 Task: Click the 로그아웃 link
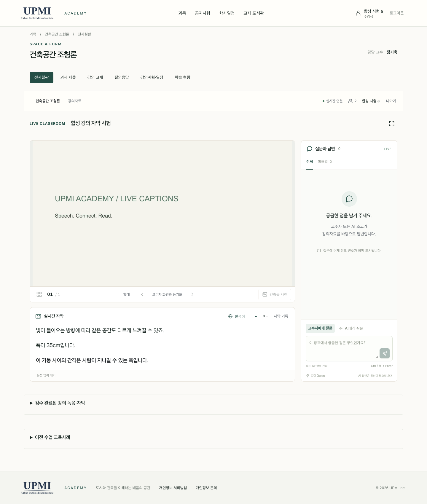tap(396, 13)
